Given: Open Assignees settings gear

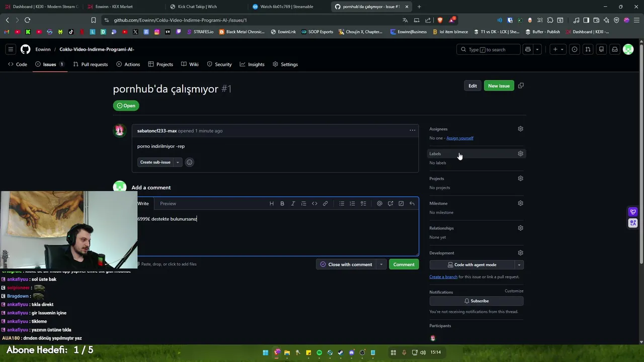Looking at the screenshot, I should tap(520, 129).
